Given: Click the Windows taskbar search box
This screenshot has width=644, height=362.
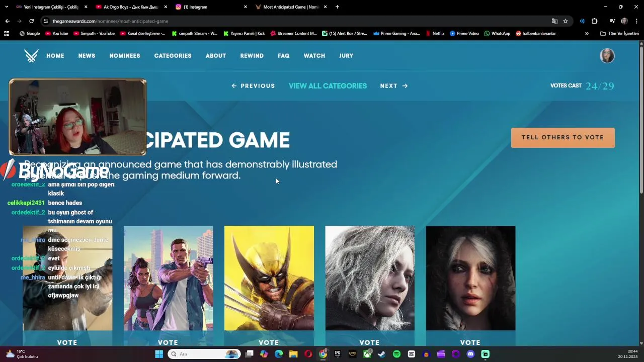Looking at the screenshot, I should click(204, 354).
